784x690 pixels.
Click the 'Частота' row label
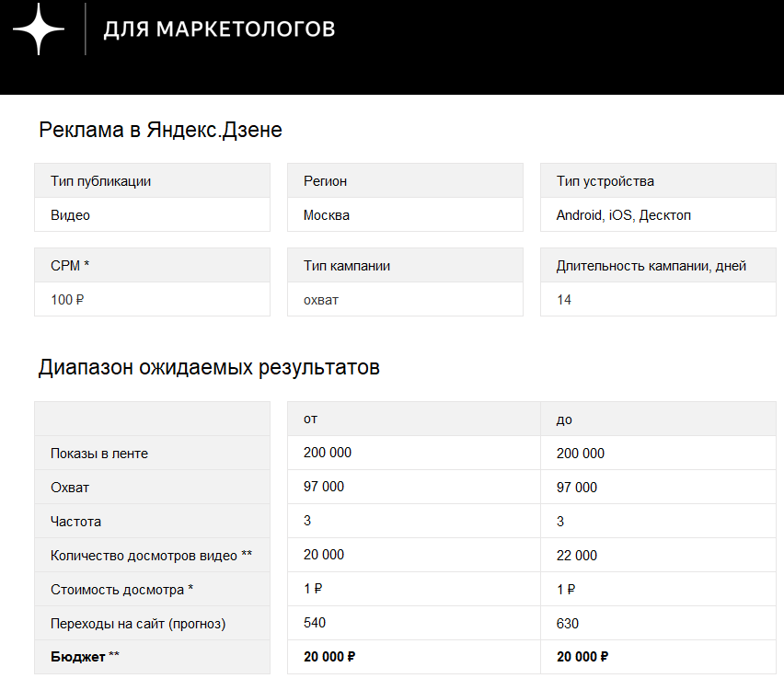pos(75,522)
